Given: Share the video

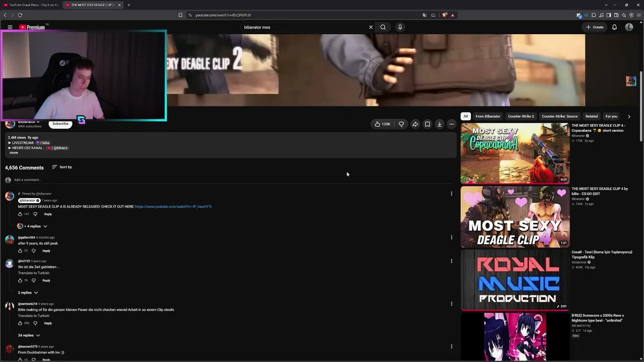Looking at the screenshot, I should [x=415, y=124].
